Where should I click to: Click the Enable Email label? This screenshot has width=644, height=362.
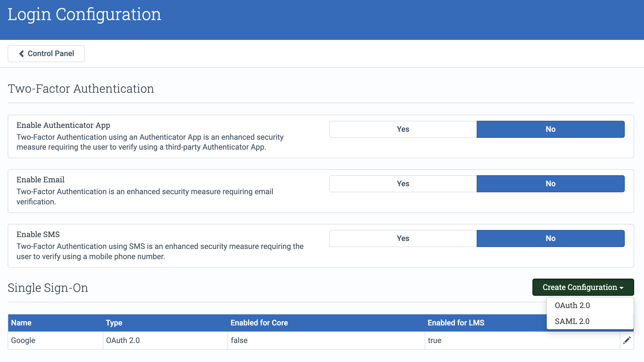40,180
